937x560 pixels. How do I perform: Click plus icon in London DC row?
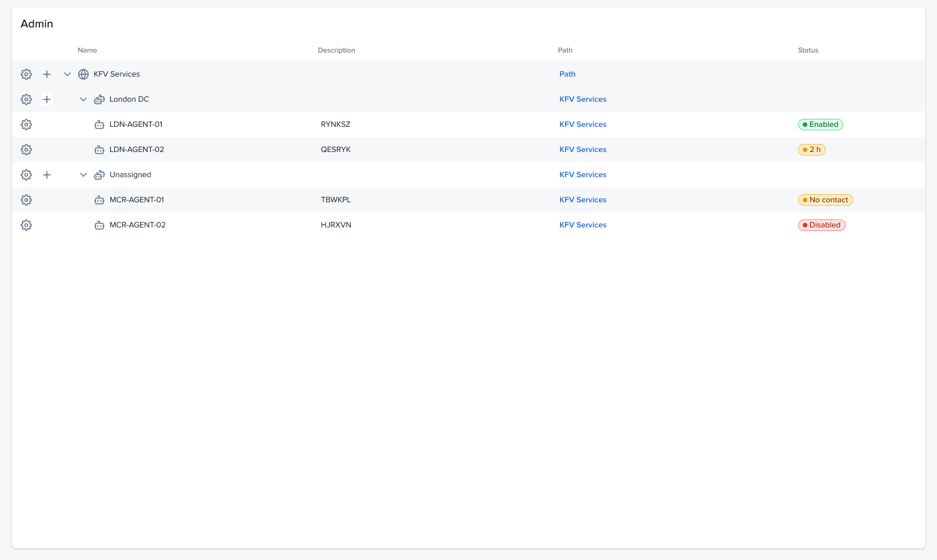pos(47,99)
